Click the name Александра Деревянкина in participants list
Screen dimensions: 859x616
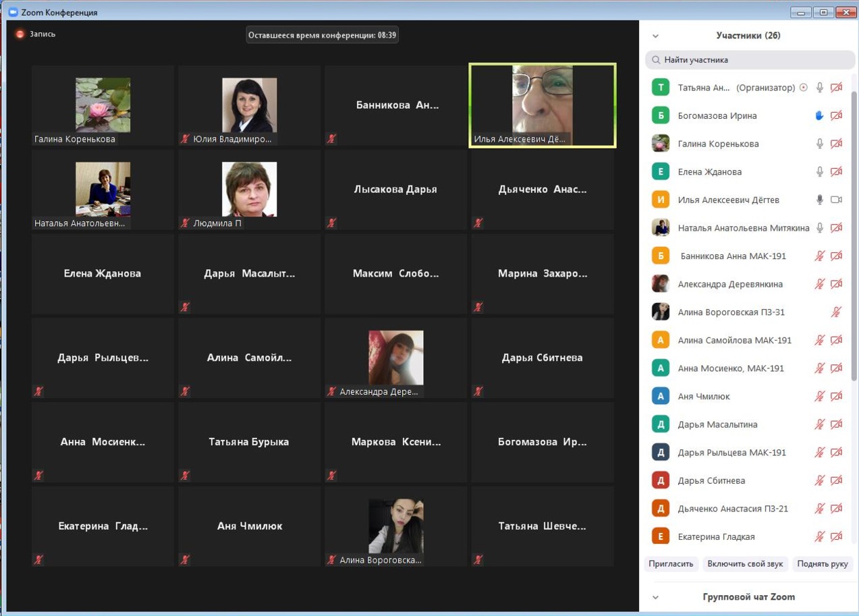pyautogui.click(x=731, y=284)
